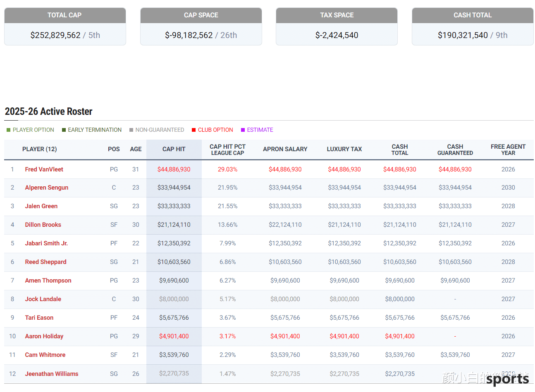535x392 pixels.
Task: Click the dark green Early Termination square
Action: pos(64,130)
